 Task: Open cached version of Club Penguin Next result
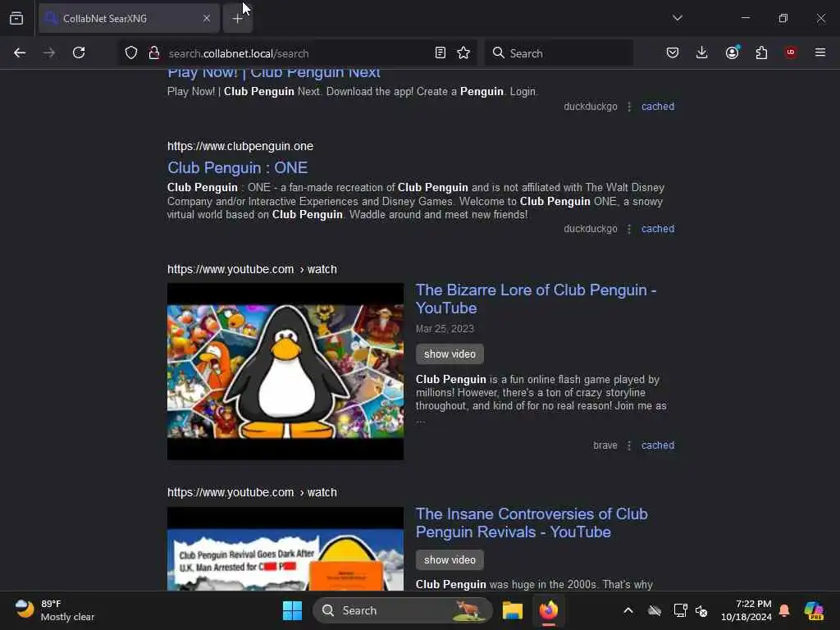658,106
